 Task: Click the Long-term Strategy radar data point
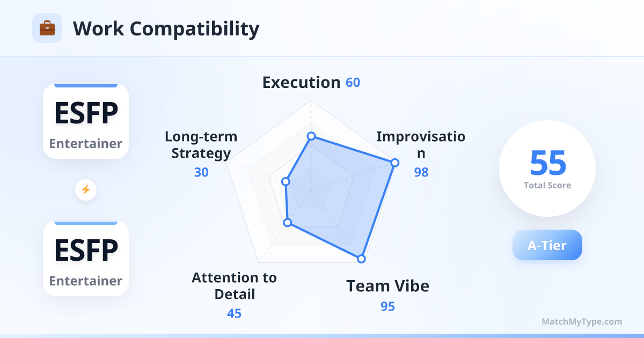286,182
